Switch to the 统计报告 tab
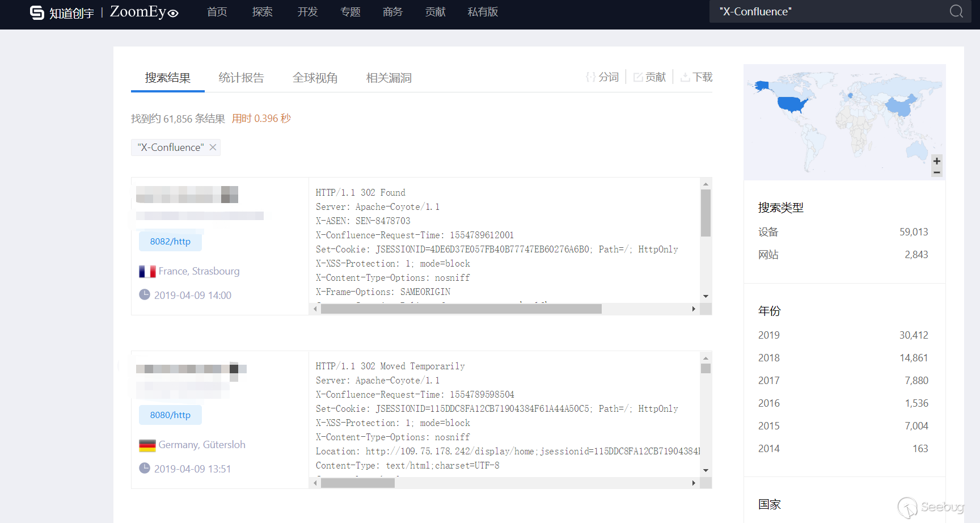This screenshot has width=980, height=523. click(242, 78)
